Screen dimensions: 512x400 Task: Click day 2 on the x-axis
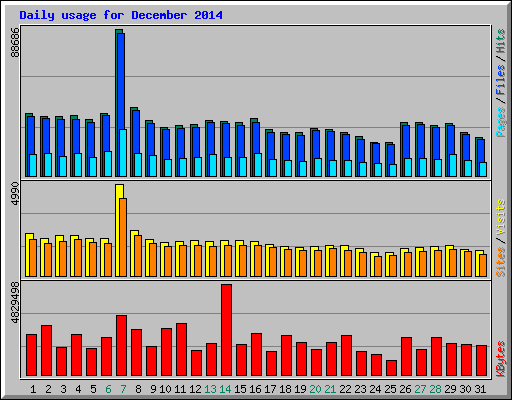tap(48, 389)
